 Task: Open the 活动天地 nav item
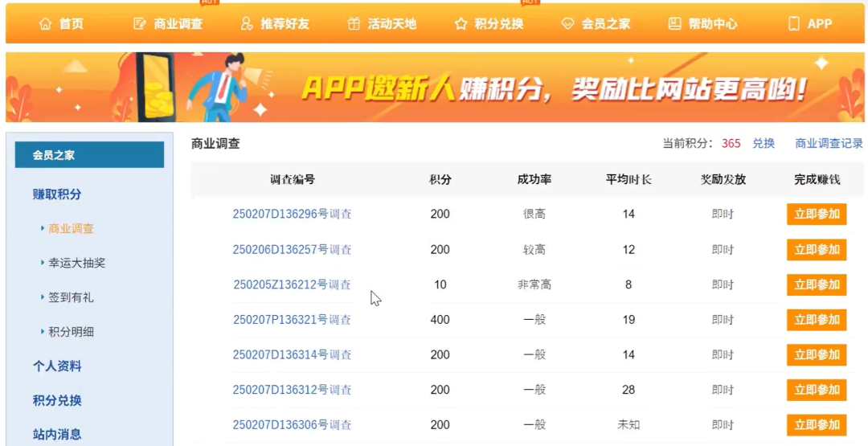tap(392, 24)
